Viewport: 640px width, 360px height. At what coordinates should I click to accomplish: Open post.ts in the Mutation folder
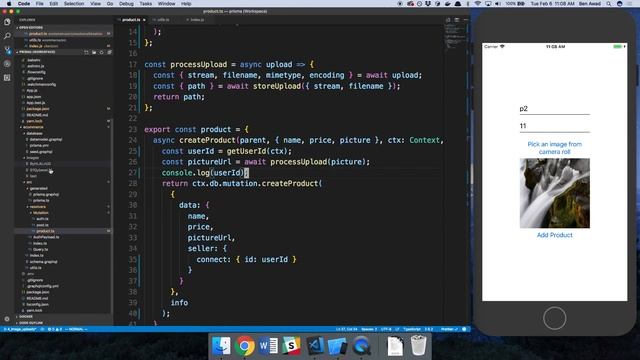point(42,225)
